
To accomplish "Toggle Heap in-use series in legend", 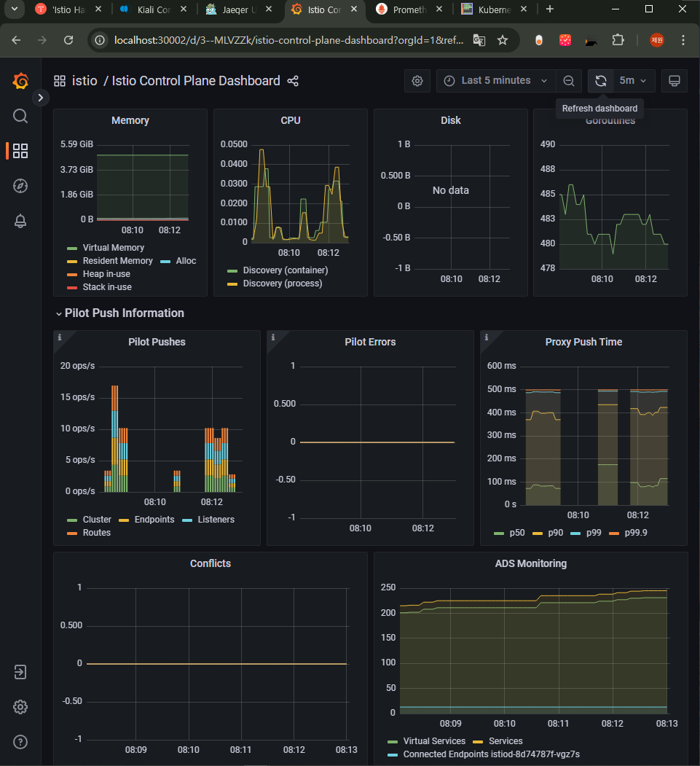I will click(106, 274).
